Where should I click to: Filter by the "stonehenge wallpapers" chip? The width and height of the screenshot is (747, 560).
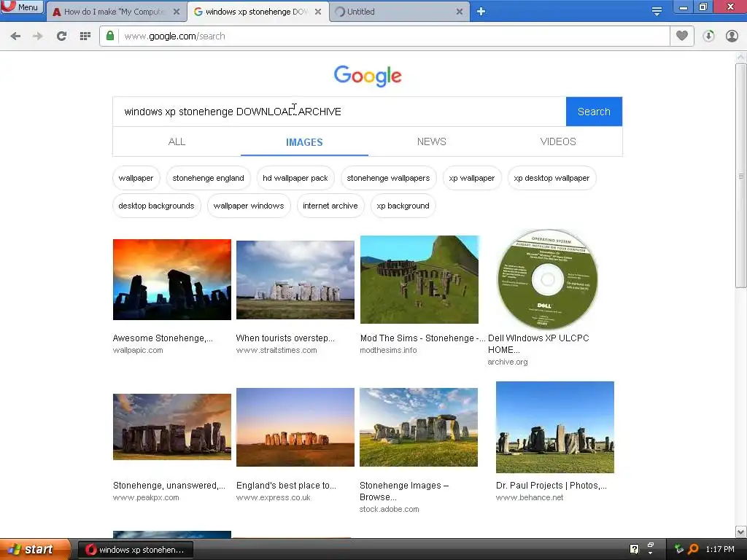[388, 178]
